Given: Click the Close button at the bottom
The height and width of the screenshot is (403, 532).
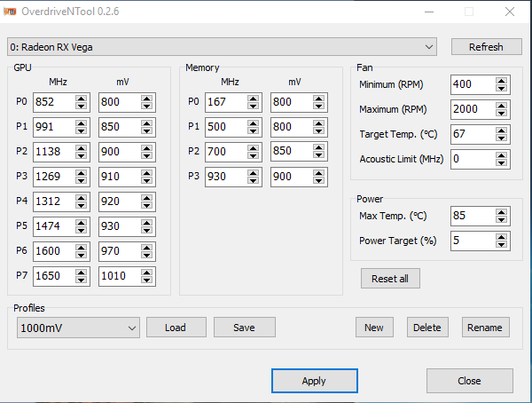Looking at the screenshot, I should click(470, 381).
